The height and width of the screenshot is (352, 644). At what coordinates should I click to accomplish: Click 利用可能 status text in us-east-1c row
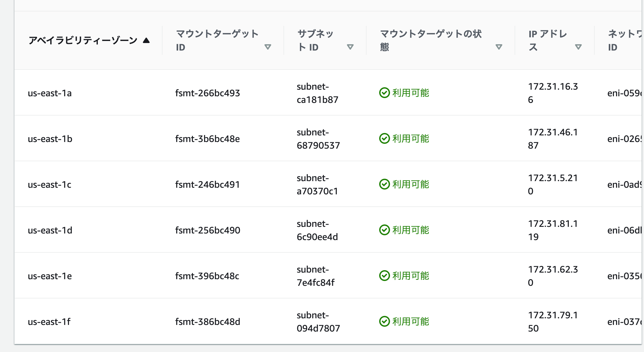(411, 184)
